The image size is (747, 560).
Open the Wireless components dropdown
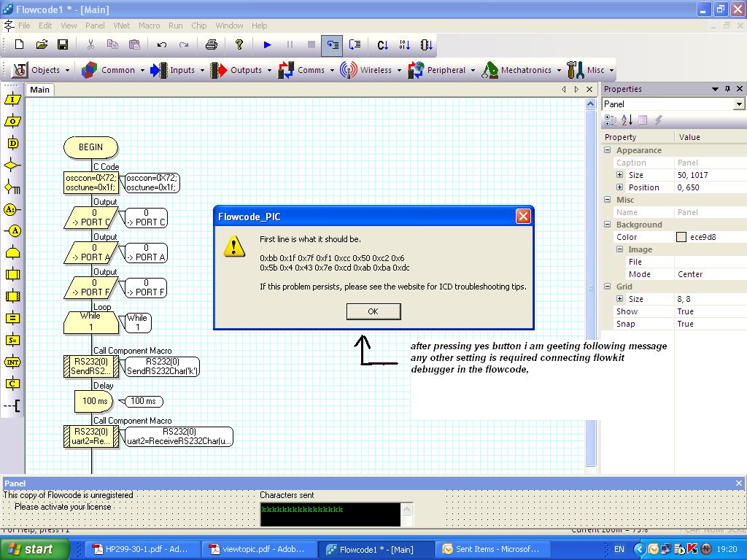(371, 70)
